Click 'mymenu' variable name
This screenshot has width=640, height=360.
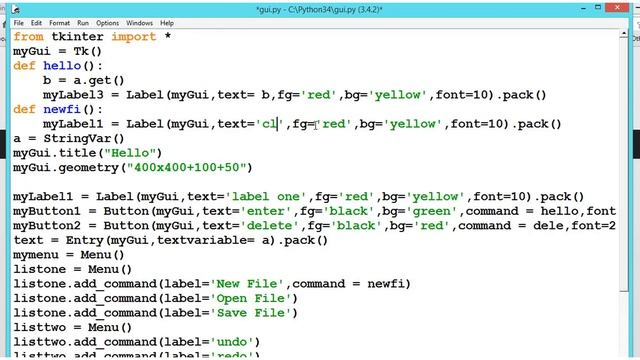click(x=36, y=255)
